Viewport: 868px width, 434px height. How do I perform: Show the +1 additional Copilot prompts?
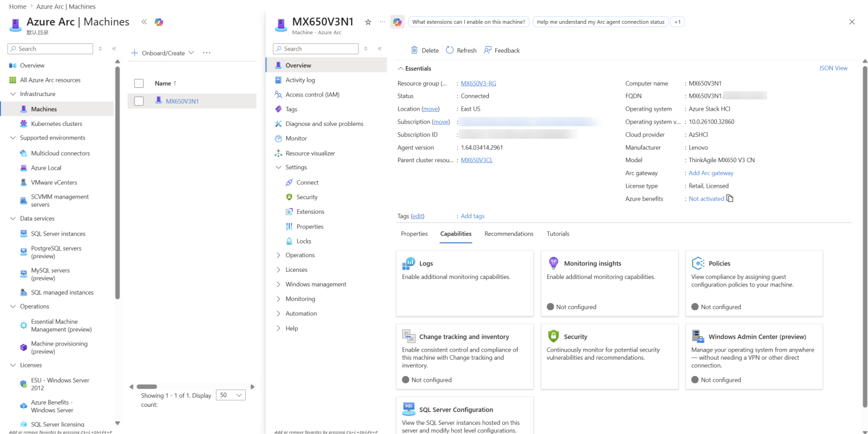coord(678,22)
